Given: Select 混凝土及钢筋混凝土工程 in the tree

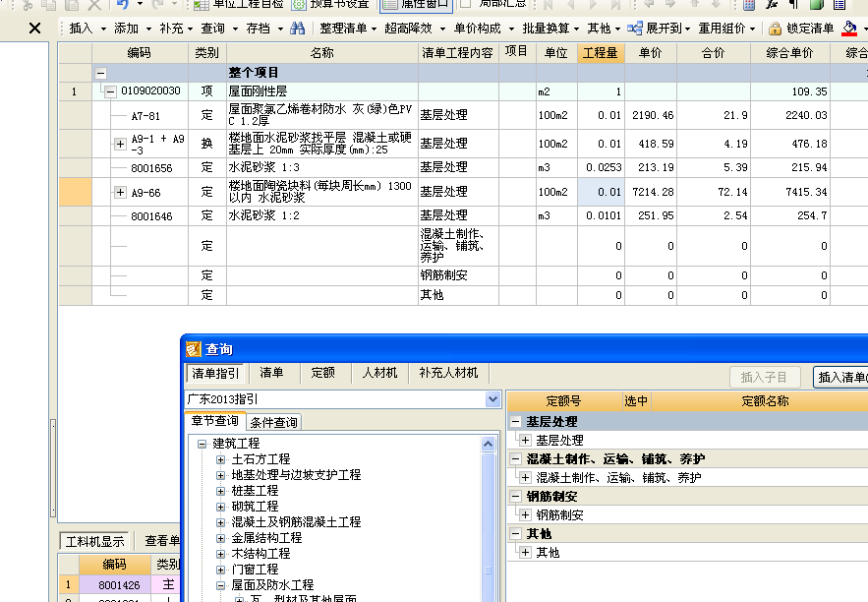Looking at the screenshot, I should (296, 522).
